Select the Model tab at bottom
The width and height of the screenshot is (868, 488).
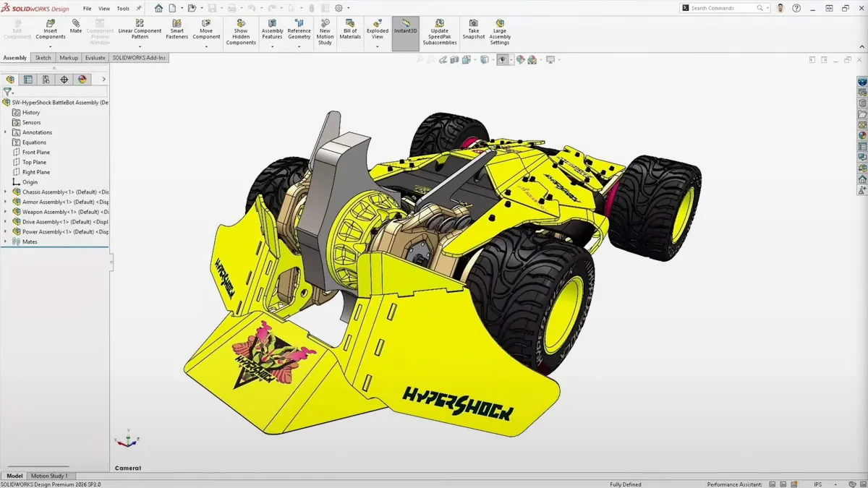[14, 476]
